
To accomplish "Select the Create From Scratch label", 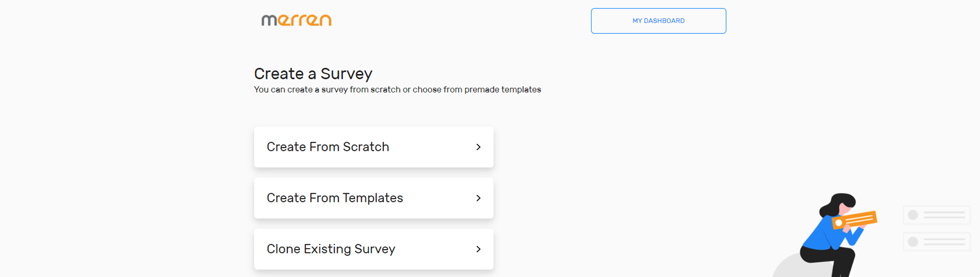I will 328,147.
